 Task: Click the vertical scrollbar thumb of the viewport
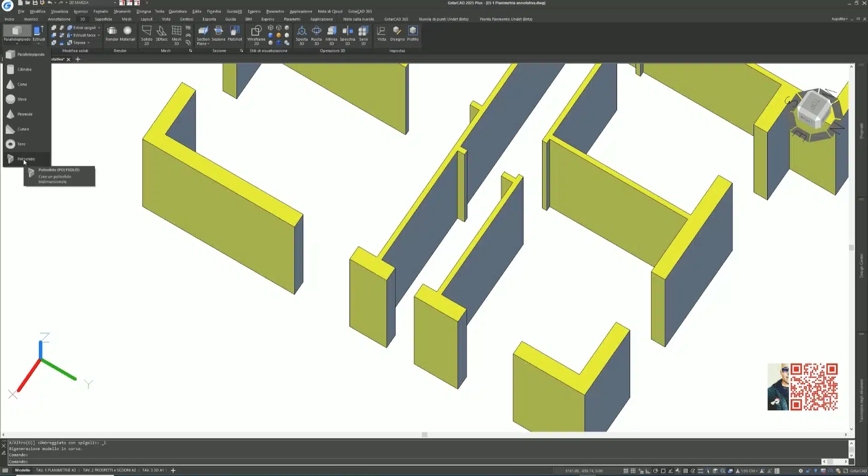[x=851, y=248]
